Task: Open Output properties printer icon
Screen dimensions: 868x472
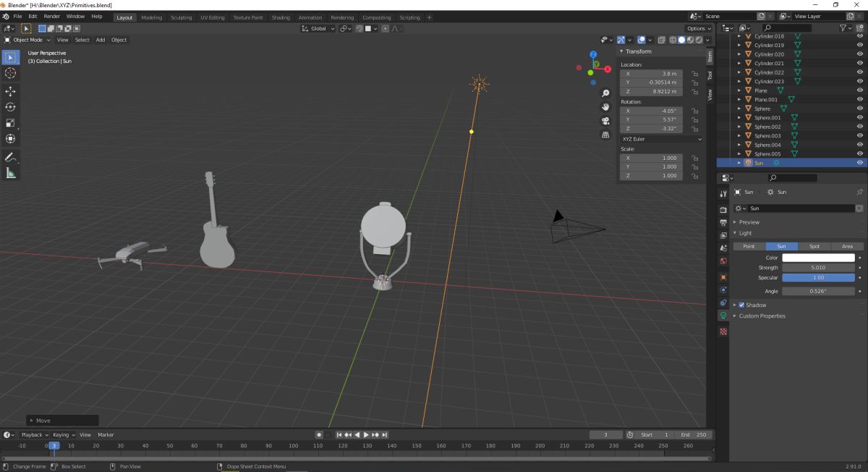Action: point(723,222)
